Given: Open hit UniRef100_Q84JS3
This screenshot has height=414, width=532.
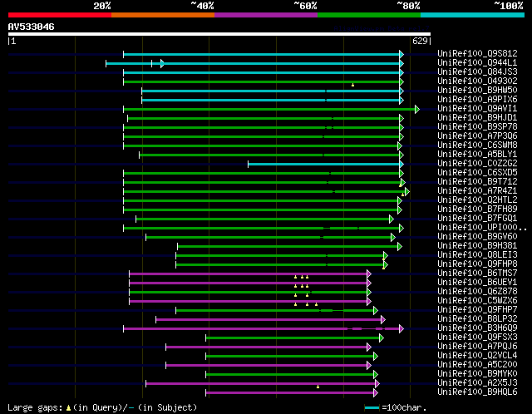Looking at the screenshot, I should tap(477, 71).
